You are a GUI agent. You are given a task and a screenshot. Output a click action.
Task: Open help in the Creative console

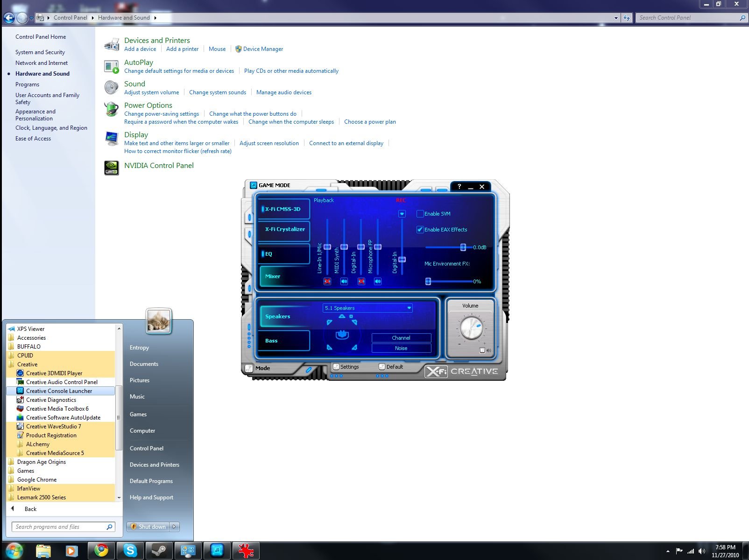point(459,186)
